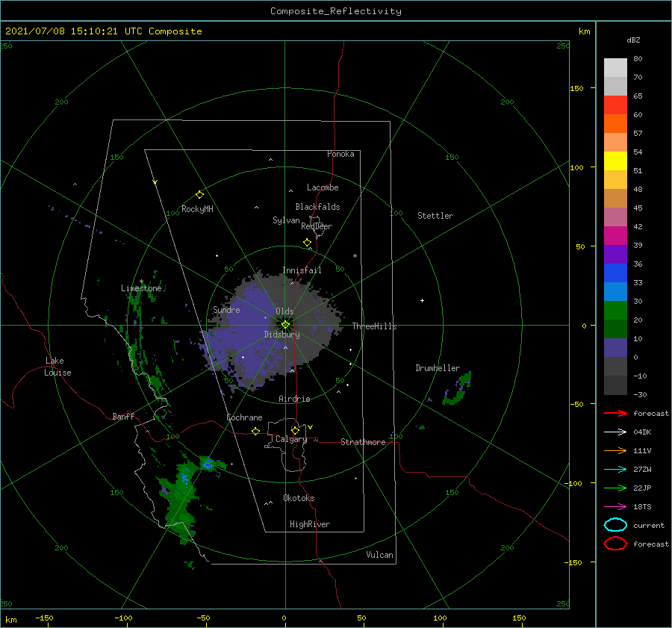Viewport: 672px width, 628px height.
Task: Click the ThreeHills label
Action: pos(374,326)
